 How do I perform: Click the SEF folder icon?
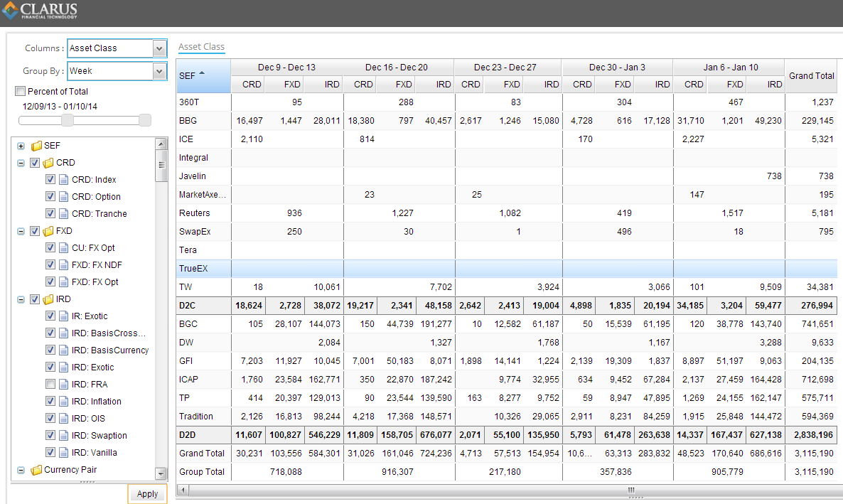36,146
